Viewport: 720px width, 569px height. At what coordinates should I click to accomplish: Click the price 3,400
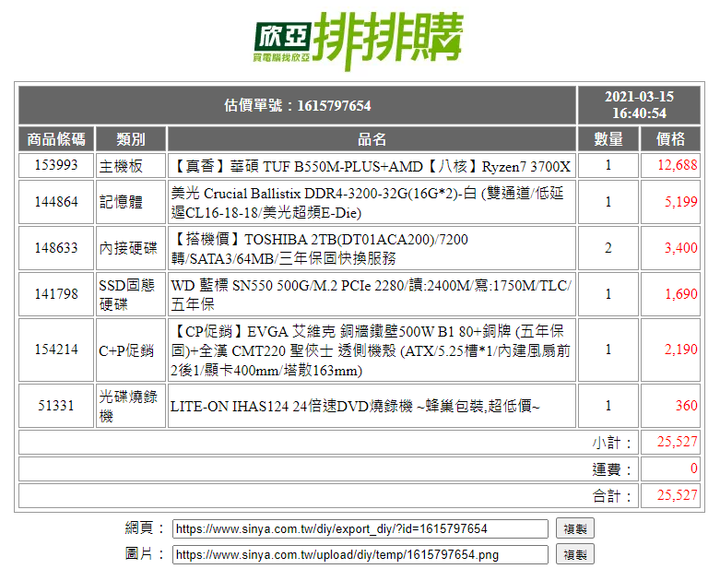coord(681,248)
